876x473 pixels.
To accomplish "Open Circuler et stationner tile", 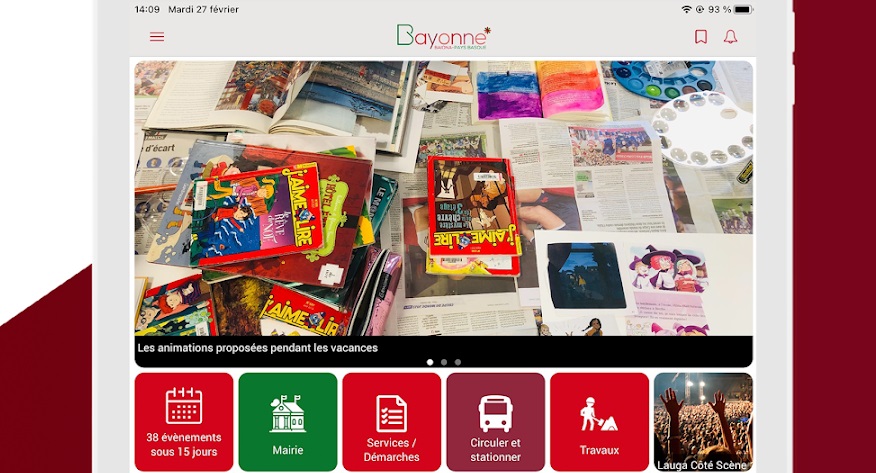I will [496, 422].
